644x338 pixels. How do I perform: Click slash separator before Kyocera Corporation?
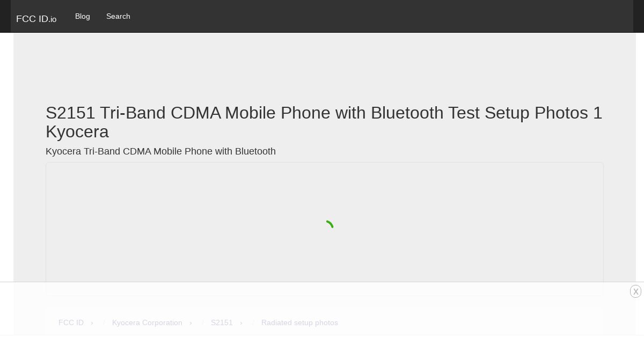[x=104, y=322]
